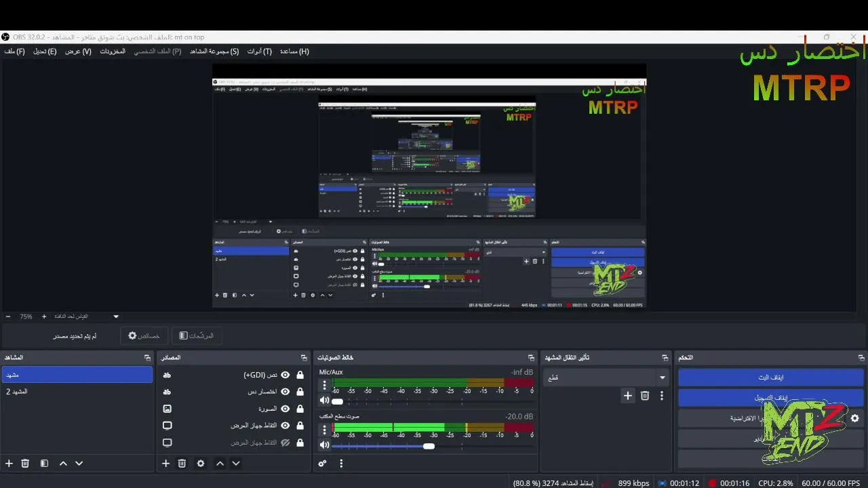The width and height of the screenshot is (868, 488).
Task: Hide the نص (+GDI) source
Action: [285, 375]
